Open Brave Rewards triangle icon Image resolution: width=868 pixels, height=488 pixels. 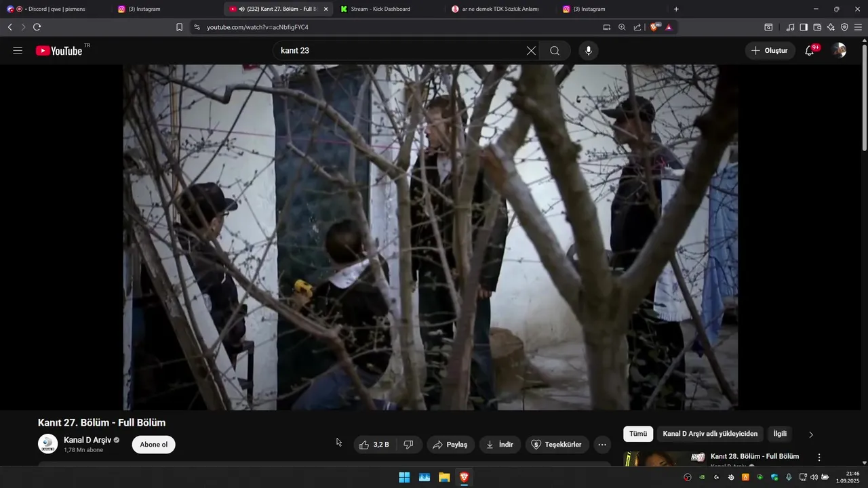[x=669, y=27]
